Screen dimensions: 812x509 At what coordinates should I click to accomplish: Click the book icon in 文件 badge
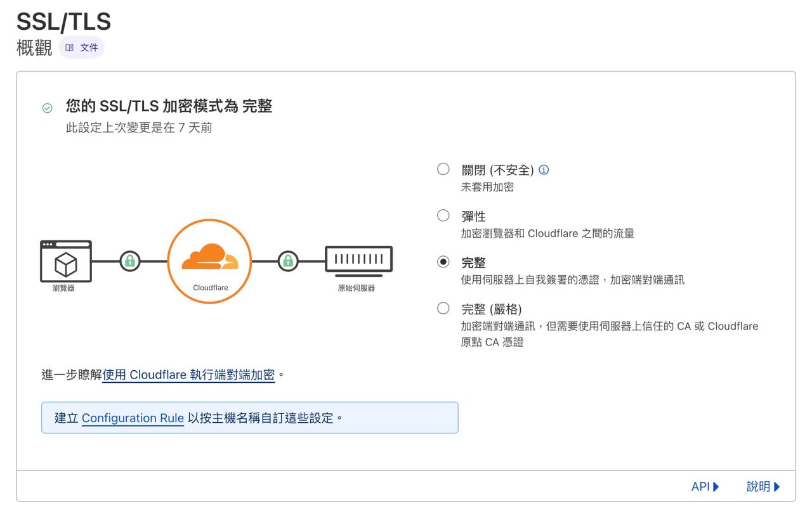(x=70, y=48)
